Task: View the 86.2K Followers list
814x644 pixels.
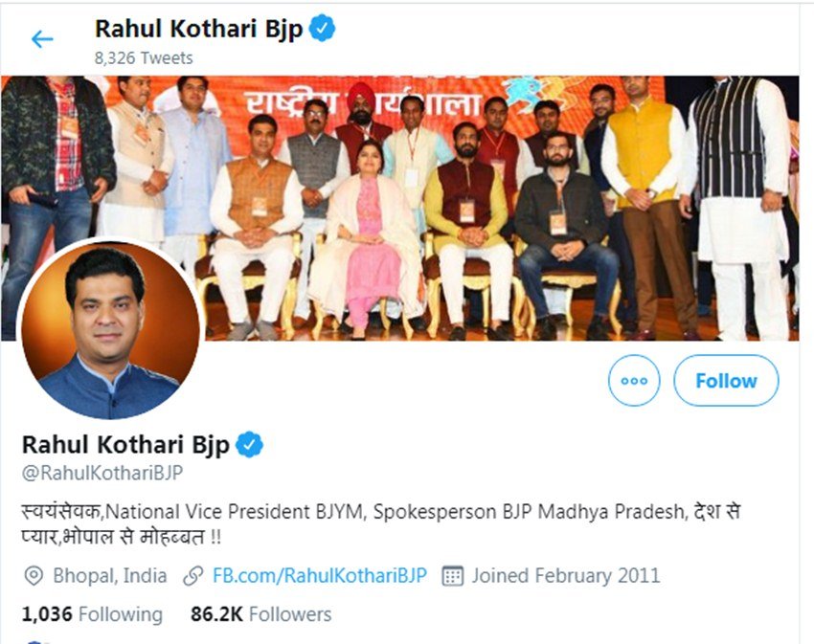Action: pos(260,614)
